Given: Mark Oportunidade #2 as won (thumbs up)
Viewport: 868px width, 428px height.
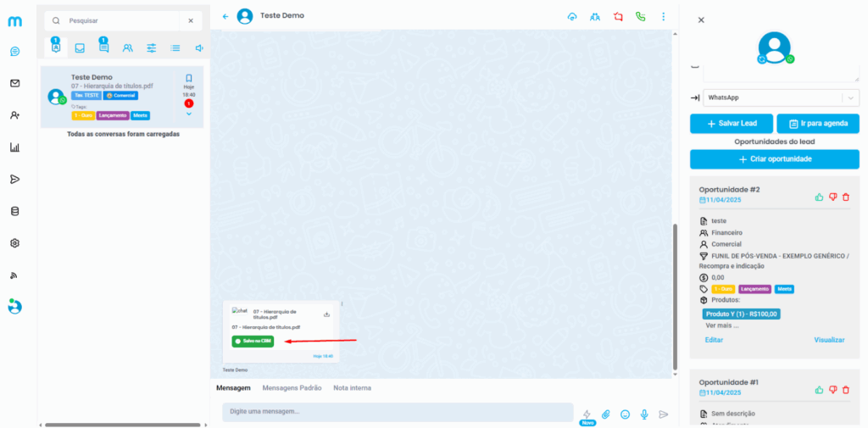Looking at the screenshot, I should pos(819,197).
